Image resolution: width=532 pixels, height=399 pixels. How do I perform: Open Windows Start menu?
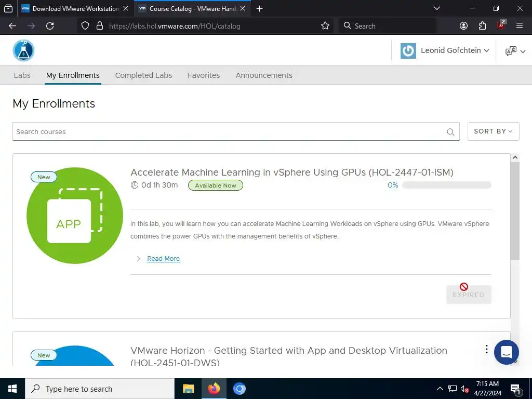click(x=12, y=389)
